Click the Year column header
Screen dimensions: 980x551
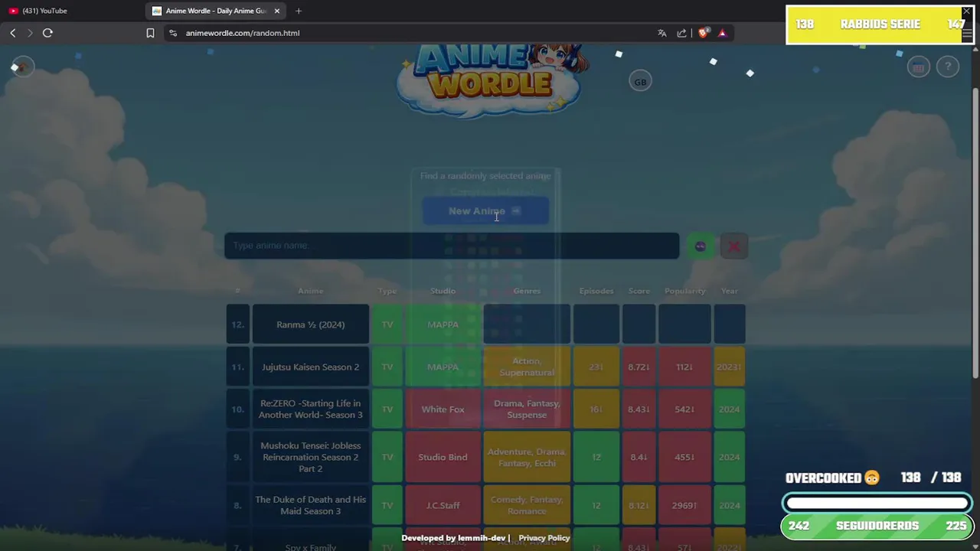click(x=730, y=291)
